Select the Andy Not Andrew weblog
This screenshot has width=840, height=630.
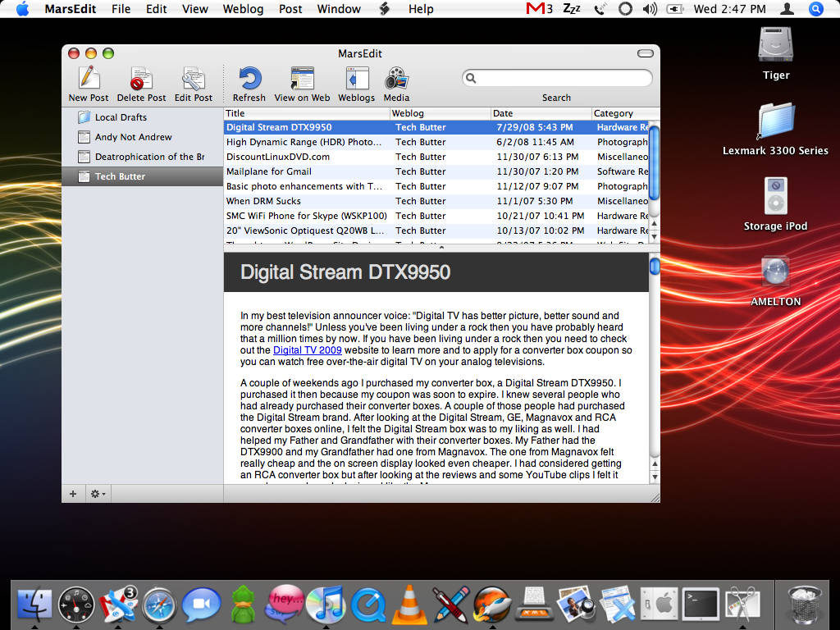point(143,137)
